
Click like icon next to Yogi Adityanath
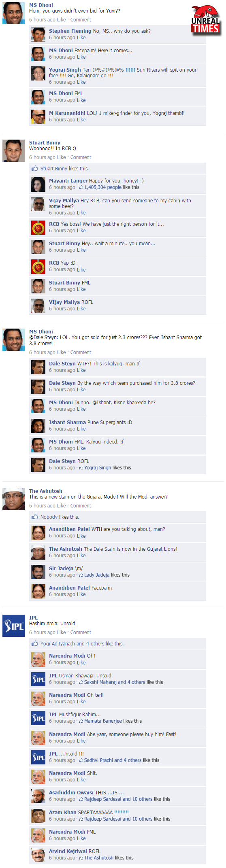coord(35,643)
